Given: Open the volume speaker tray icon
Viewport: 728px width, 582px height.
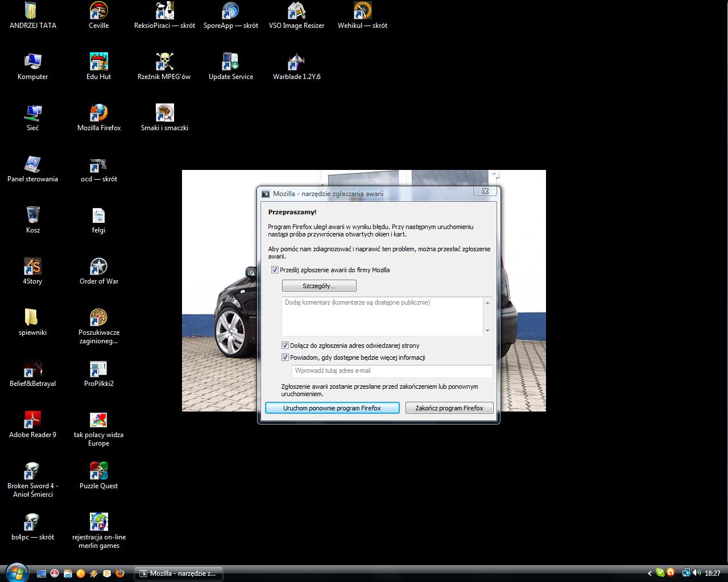Looking at the screenshot, I should 697,573.
